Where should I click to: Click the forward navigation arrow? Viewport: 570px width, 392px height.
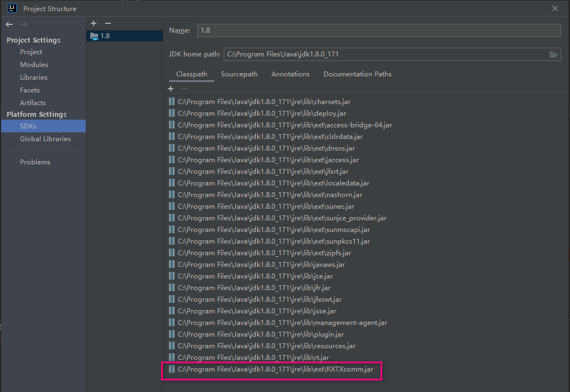(24, 24)
